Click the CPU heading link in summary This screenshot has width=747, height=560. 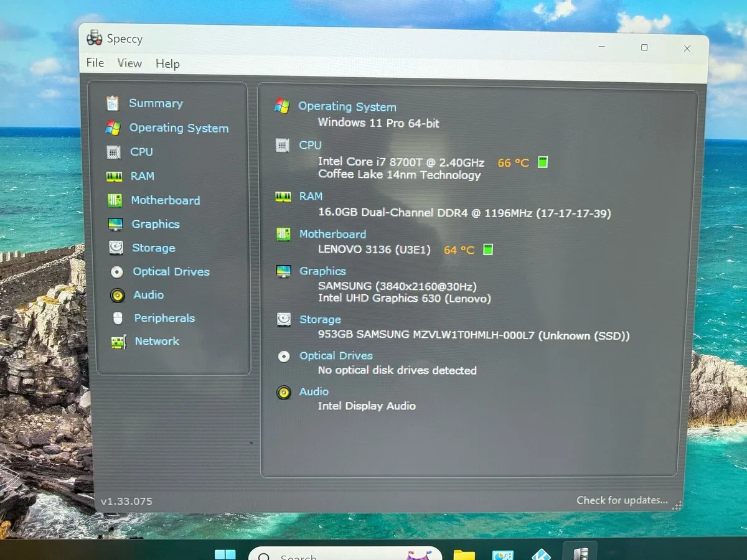pos(310,145)
